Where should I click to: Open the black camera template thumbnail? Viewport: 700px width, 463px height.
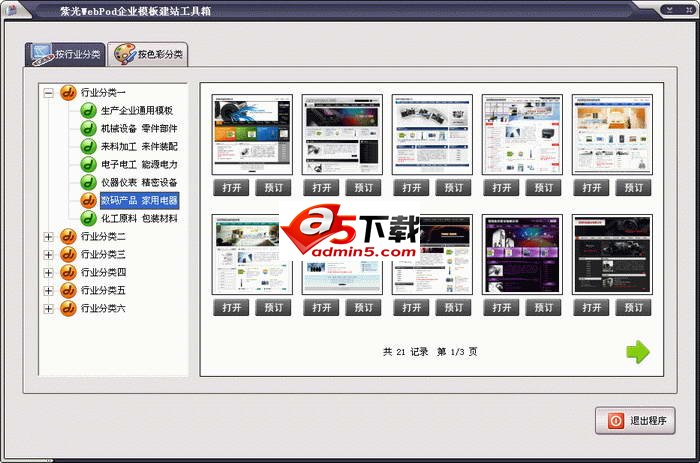pos(612,254)
